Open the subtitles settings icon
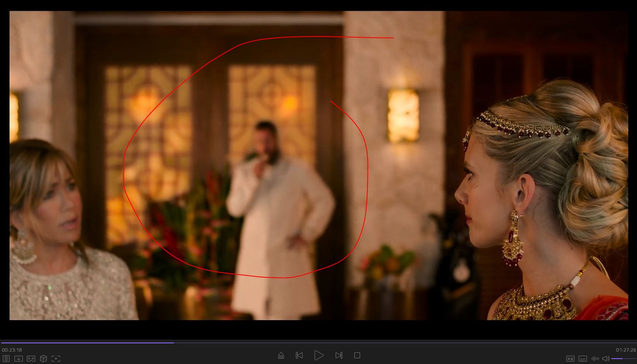Screen dimensions: 637x364 click(x=582, y=359)
